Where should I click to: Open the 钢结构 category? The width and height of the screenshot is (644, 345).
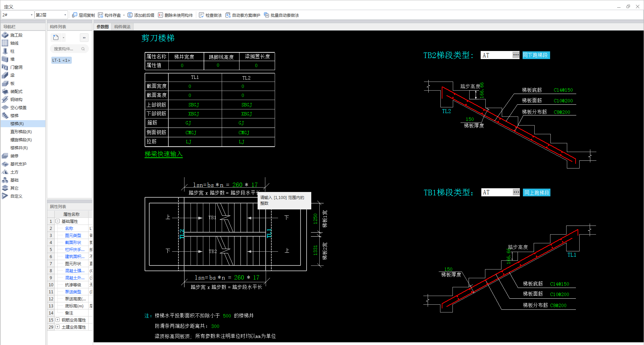(x=16, y=99)
